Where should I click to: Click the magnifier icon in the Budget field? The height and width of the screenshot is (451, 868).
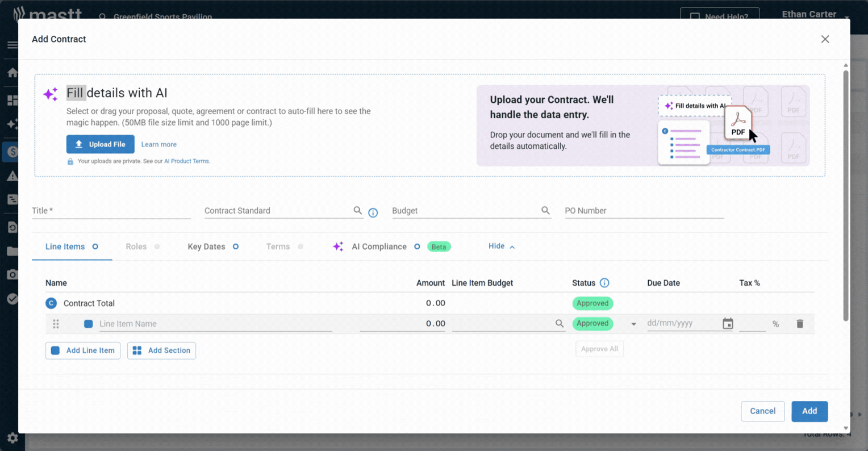click(545, 210)
